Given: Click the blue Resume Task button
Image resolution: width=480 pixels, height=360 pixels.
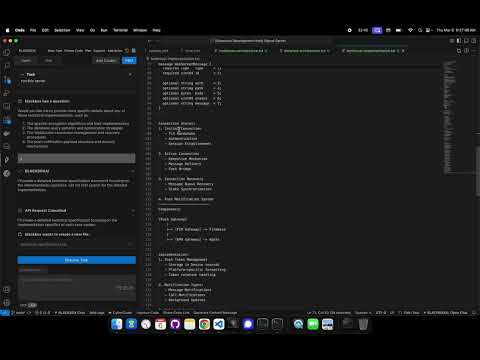Looking at the screenshot, I should pyautogui.click(x=76, y=260).
